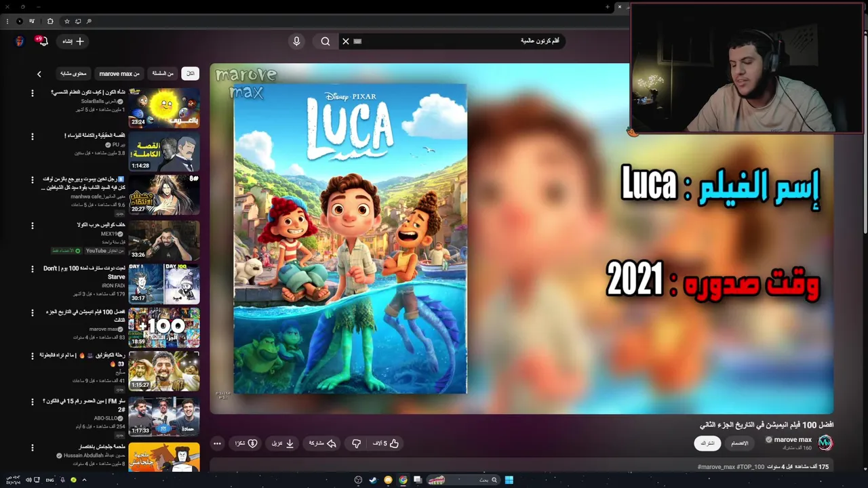Open options menu for ABO-SLLO video
Viewport: 868px width, 488px height.
(x=32, y=401)
